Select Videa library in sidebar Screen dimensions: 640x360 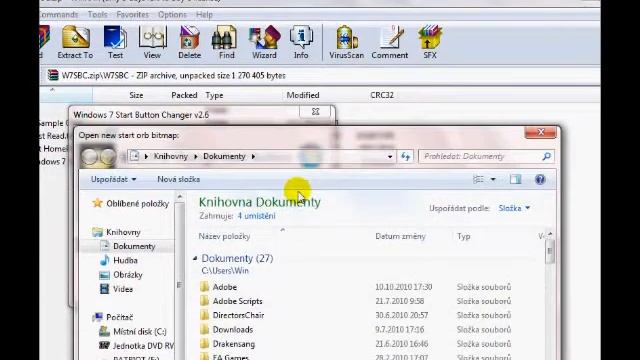click(116, 289)
